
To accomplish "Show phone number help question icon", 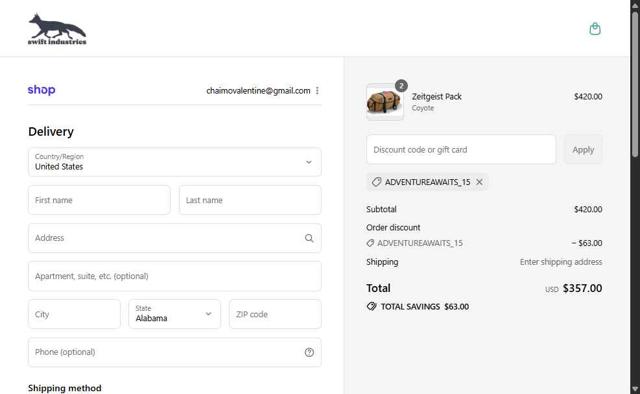I will click(309, 352).
